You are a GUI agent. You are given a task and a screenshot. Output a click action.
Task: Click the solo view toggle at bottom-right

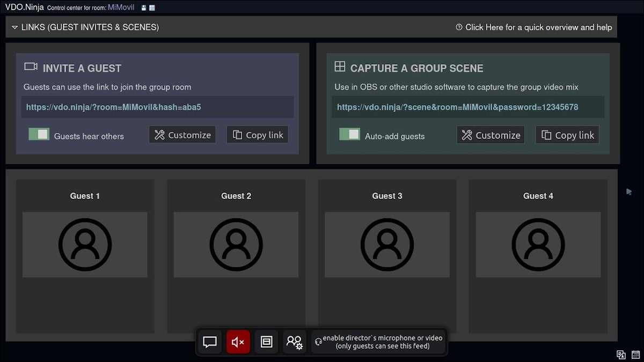point(621,354)
